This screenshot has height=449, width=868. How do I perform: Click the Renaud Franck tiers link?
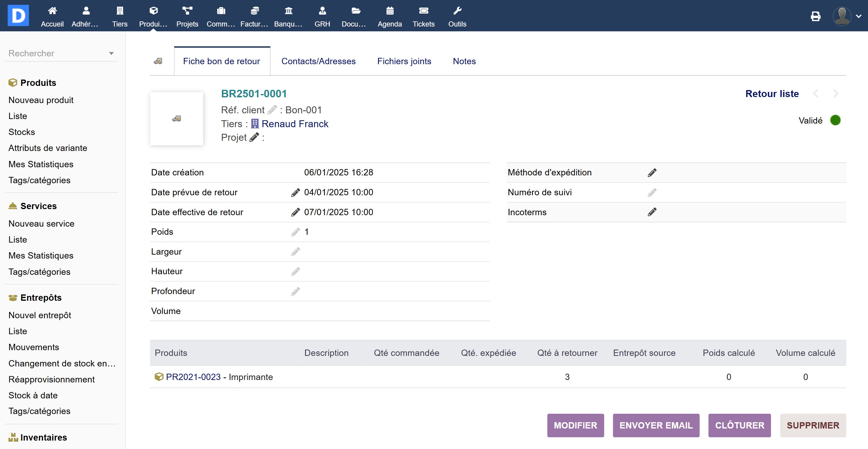tap(294, 124)
